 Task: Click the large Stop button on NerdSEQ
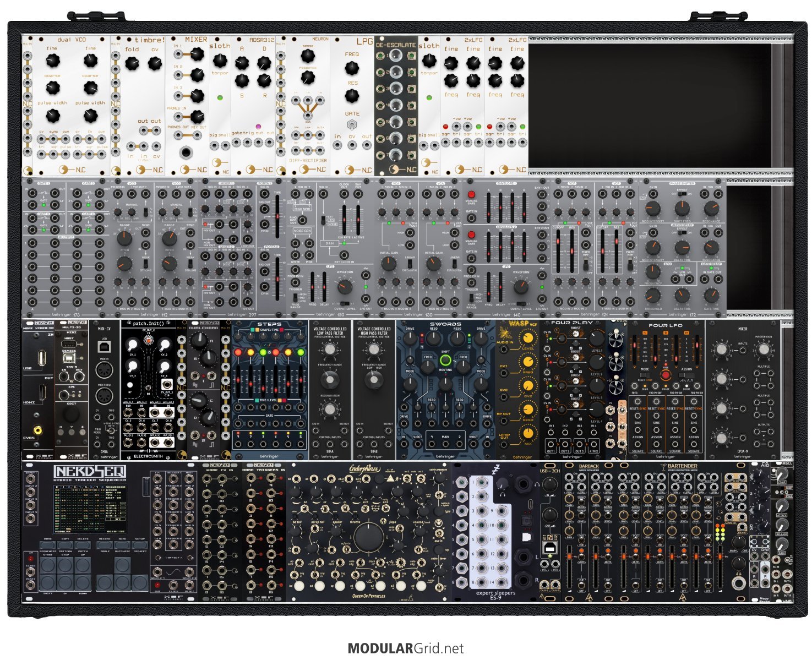[65, 565]
